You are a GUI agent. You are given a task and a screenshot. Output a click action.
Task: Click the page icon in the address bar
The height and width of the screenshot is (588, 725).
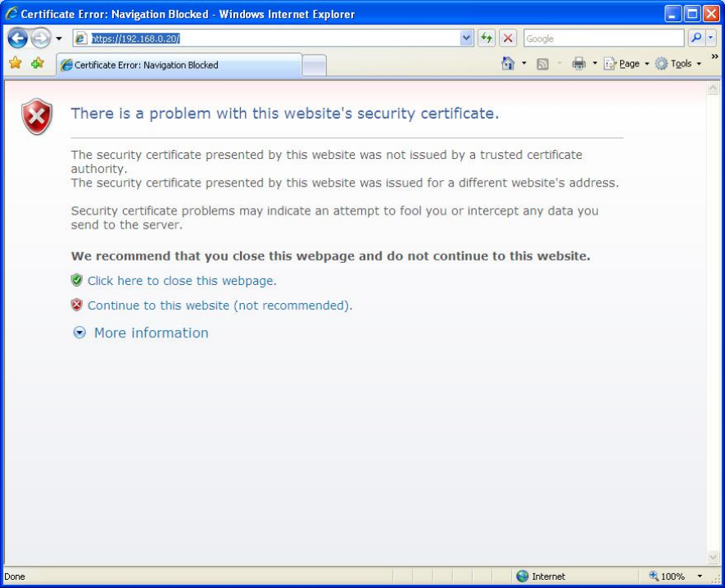81,38
